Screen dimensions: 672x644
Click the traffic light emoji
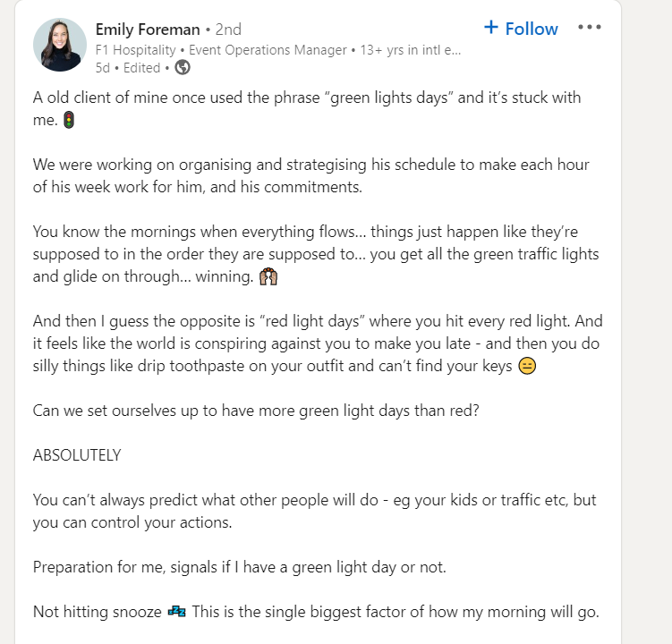pyautogui.click(x=69, y=120)
